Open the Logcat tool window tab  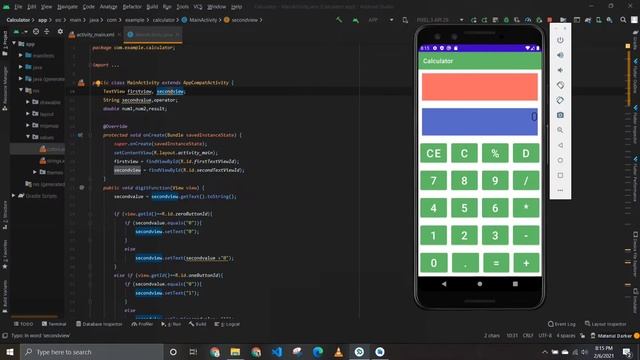[x=227, y=324]
